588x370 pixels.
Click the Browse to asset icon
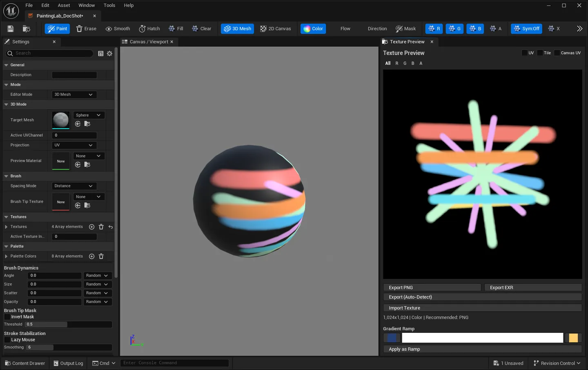27,29
